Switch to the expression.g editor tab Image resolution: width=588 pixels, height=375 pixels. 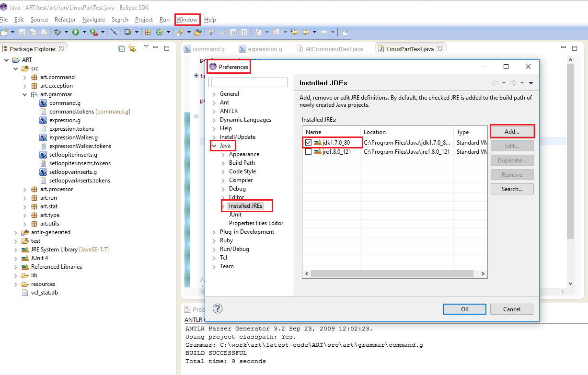pyautogui.click(x=261, y=49)
